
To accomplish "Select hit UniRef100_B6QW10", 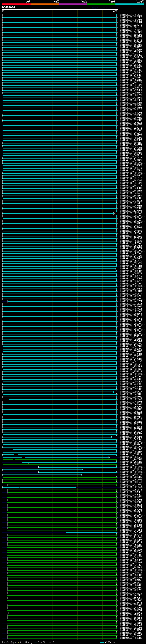I will point(131,583).
